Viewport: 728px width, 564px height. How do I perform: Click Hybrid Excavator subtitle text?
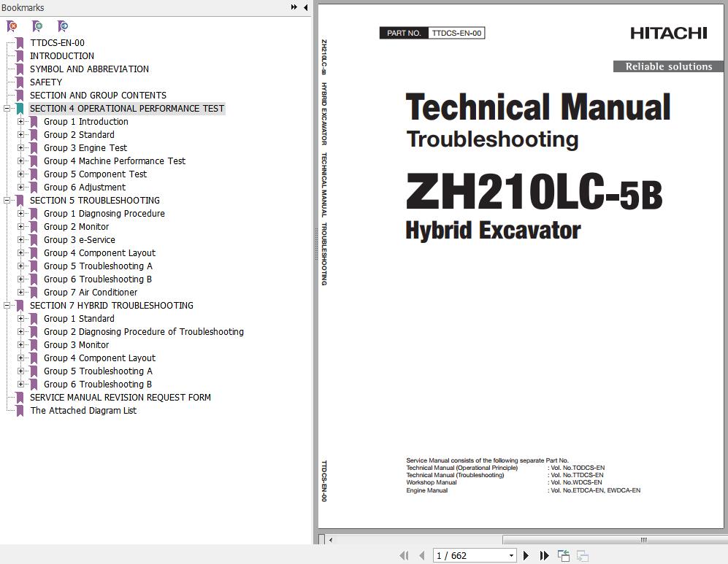tap(493, 231)
